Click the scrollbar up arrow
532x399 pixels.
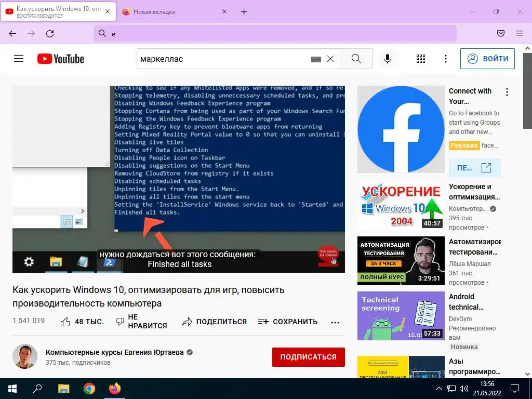527,48
